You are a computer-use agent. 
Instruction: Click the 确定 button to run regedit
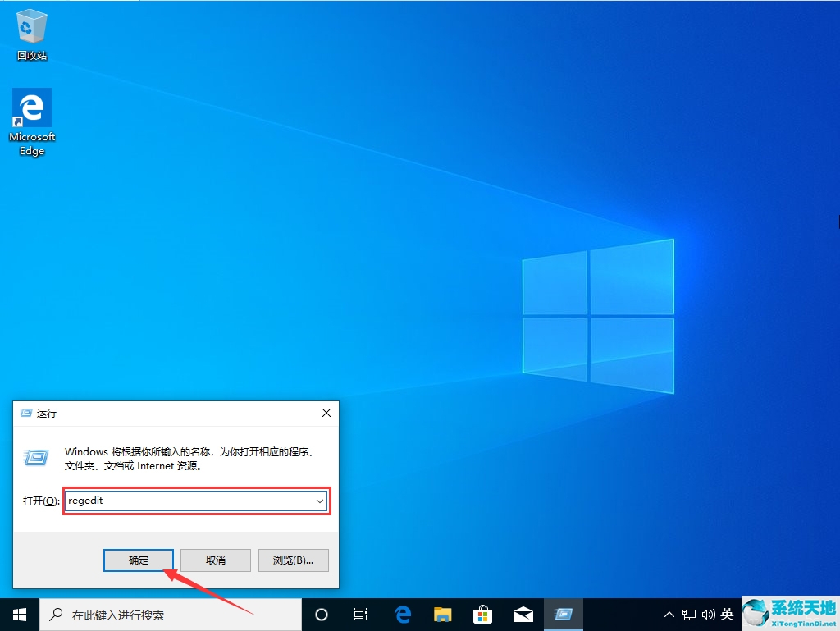click(138, 560)
